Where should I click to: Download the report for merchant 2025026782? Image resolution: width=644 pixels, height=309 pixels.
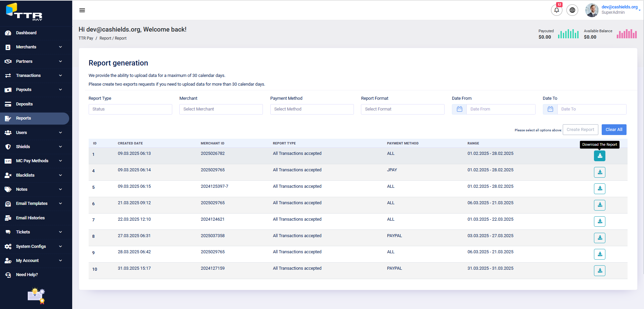[x=600, y=156]
